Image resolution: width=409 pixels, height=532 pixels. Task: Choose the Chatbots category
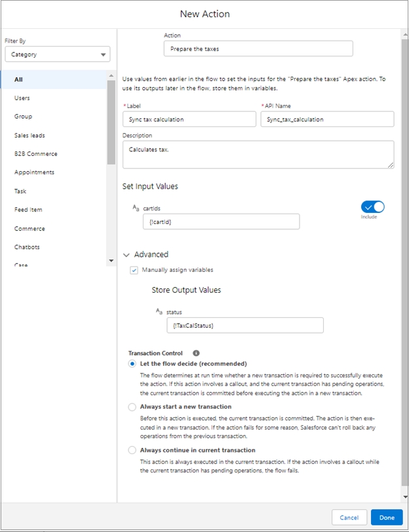[x=27, y=247]
